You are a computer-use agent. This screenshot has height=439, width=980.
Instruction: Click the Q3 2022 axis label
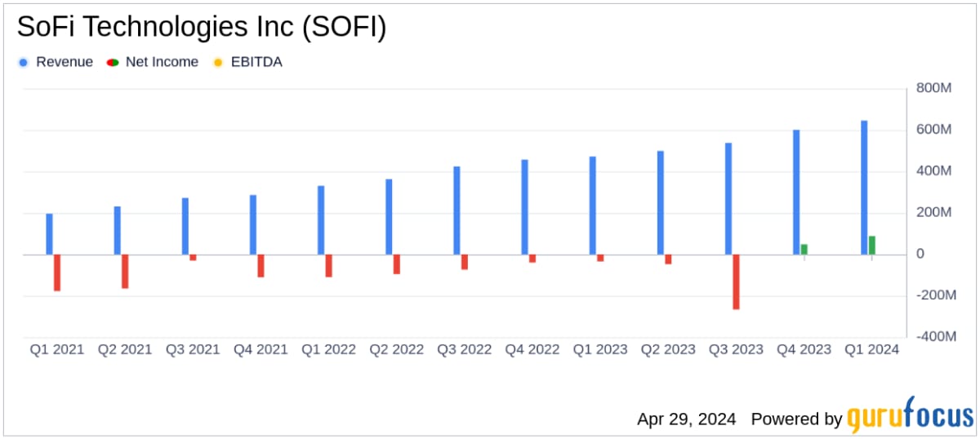pos(464,349)
